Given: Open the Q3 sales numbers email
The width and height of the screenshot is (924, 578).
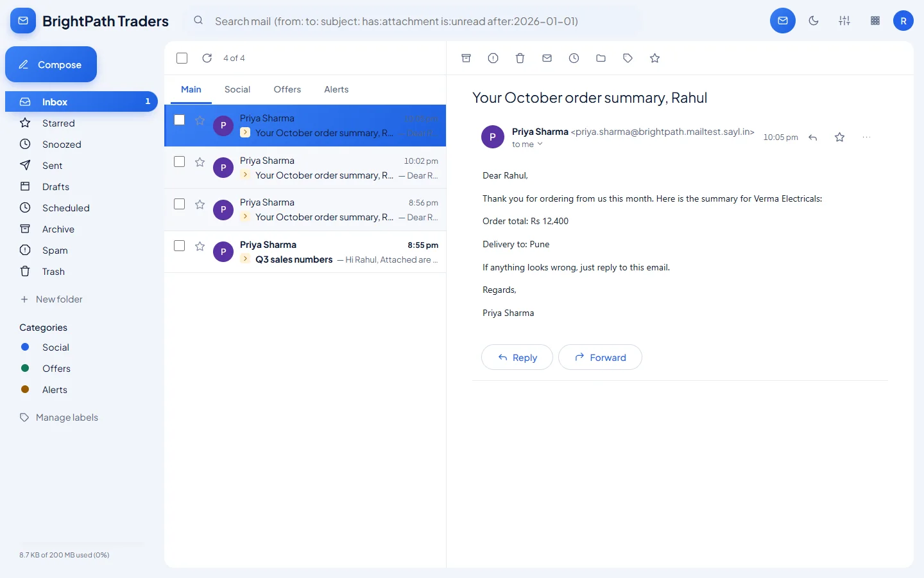Looking at the screenshot, I should point(305,252).
